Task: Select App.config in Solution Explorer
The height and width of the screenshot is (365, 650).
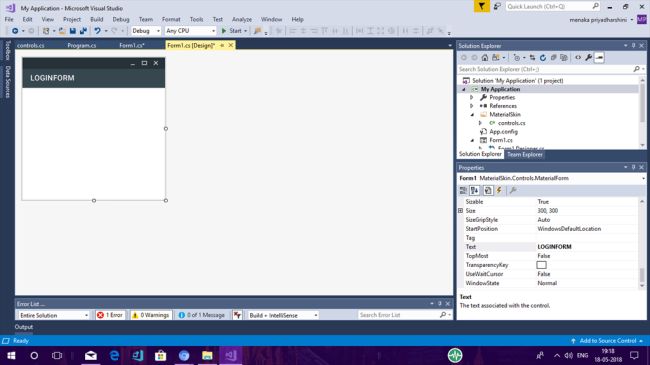Action: pos(503,131)
